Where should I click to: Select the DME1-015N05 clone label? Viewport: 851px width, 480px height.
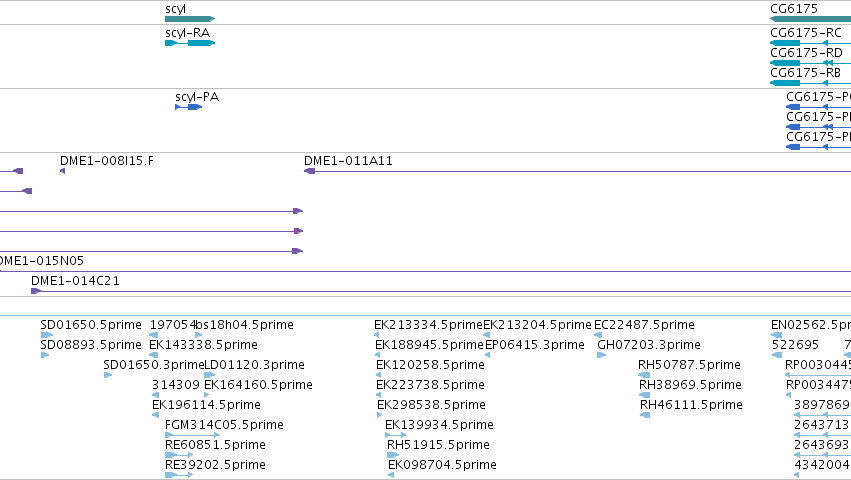[x=42, y=261]
